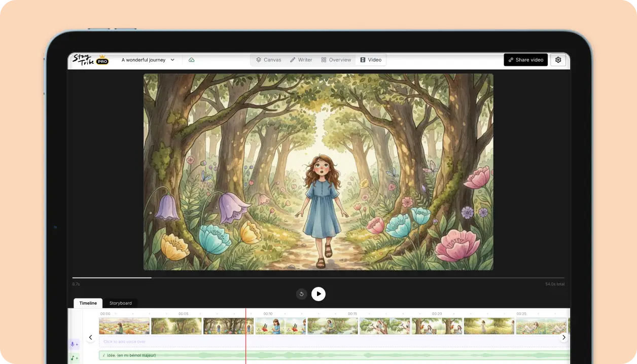Play the video with the round play button
The width and height of the screenshot is (637, 364).
(x=318, y=294)
